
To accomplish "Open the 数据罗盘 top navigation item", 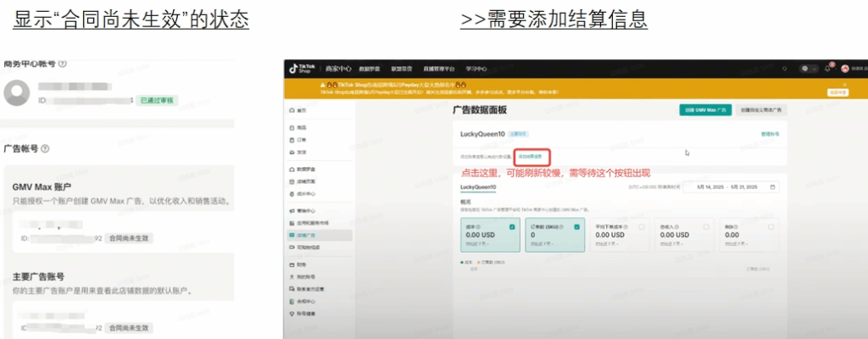I will click(x=370, y=69).
